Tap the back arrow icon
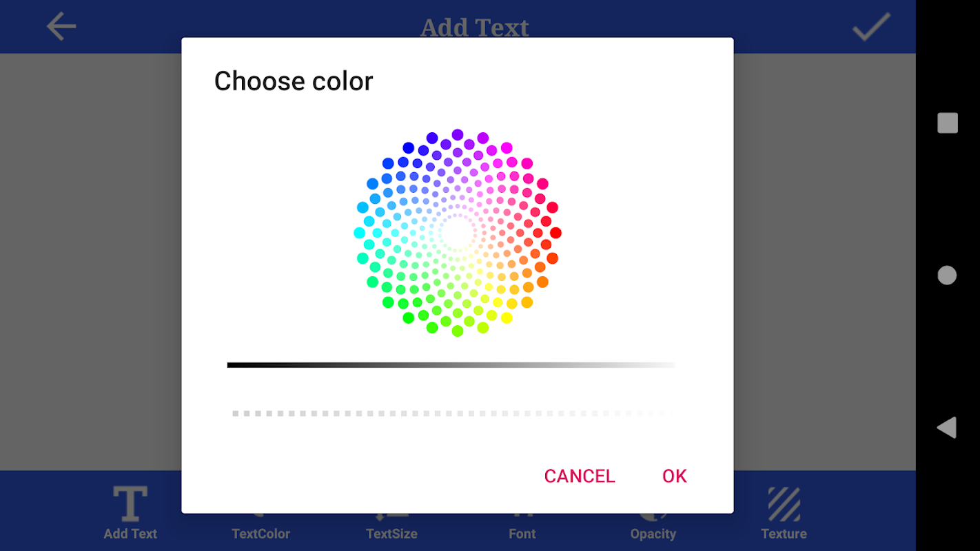The image size is (980, 551). [x=61, y=27]
